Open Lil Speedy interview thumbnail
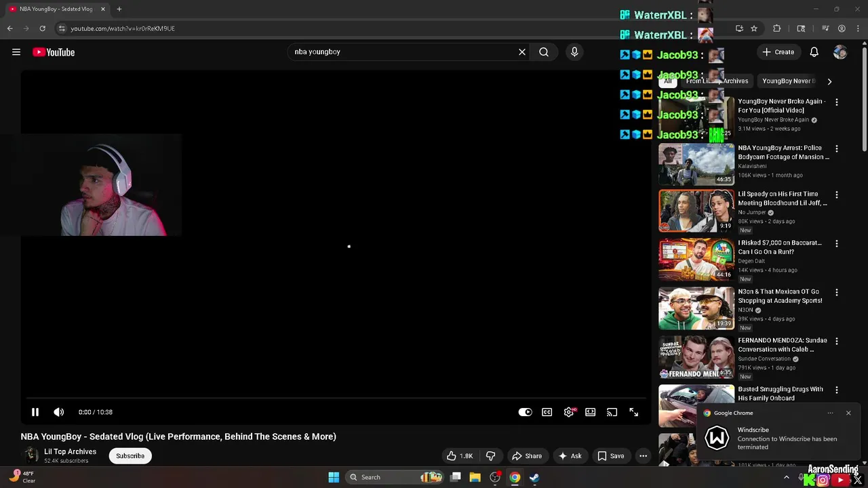 (696, 211)
